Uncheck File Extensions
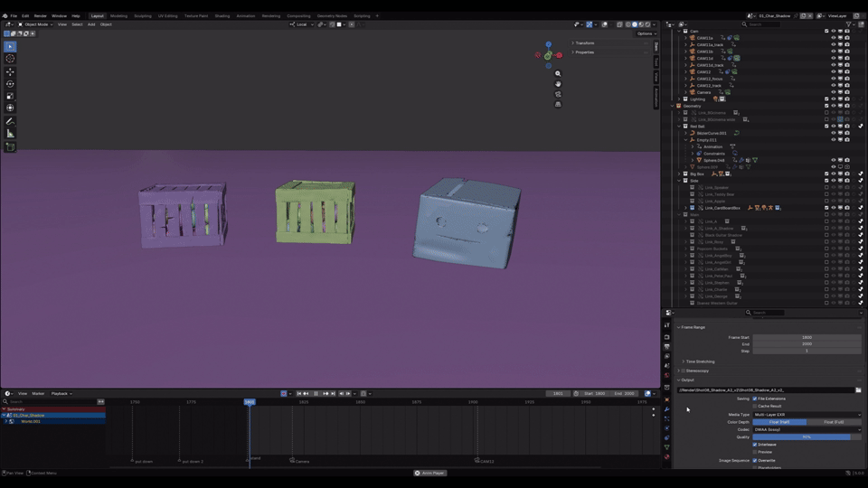Screen dimensions: 868x488 pos(754,399)
